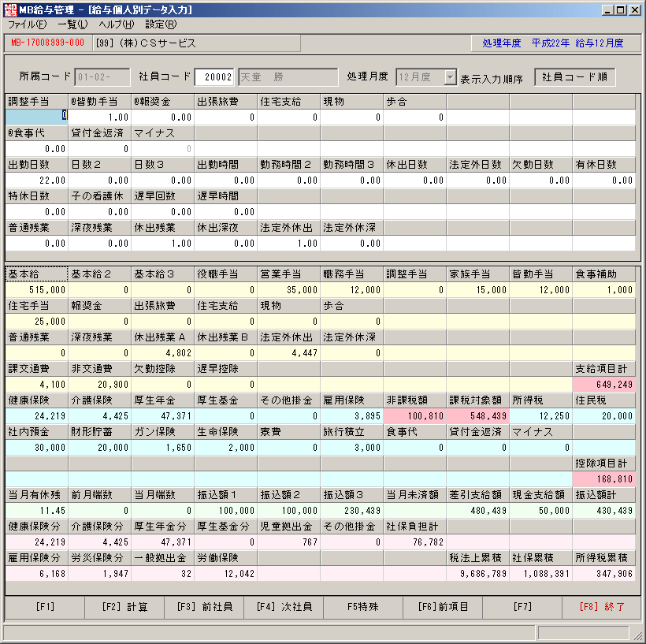
Task: Click the ガン保険 value 1,650
Action: click(163, 448)
